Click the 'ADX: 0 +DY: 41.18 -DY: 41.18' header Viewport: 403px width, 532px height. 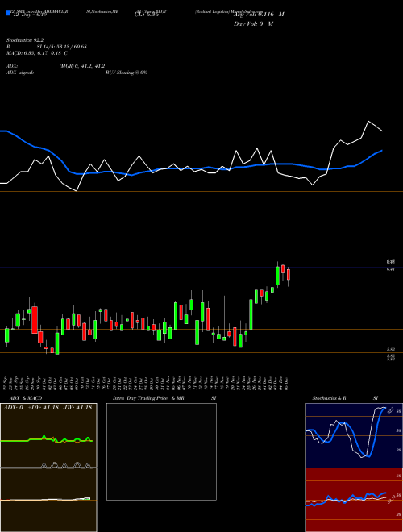[x=48, y=408]
